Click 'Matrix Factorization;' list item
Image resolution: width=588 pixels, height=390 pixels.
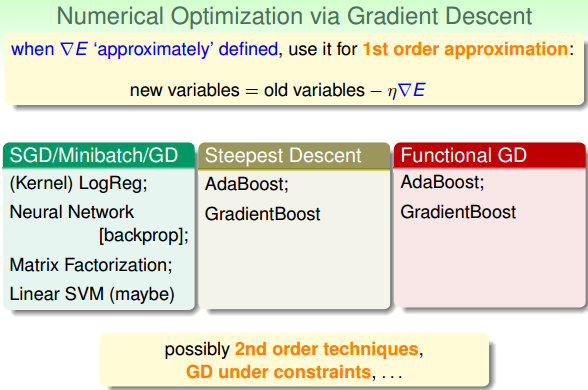click(91, 265)
